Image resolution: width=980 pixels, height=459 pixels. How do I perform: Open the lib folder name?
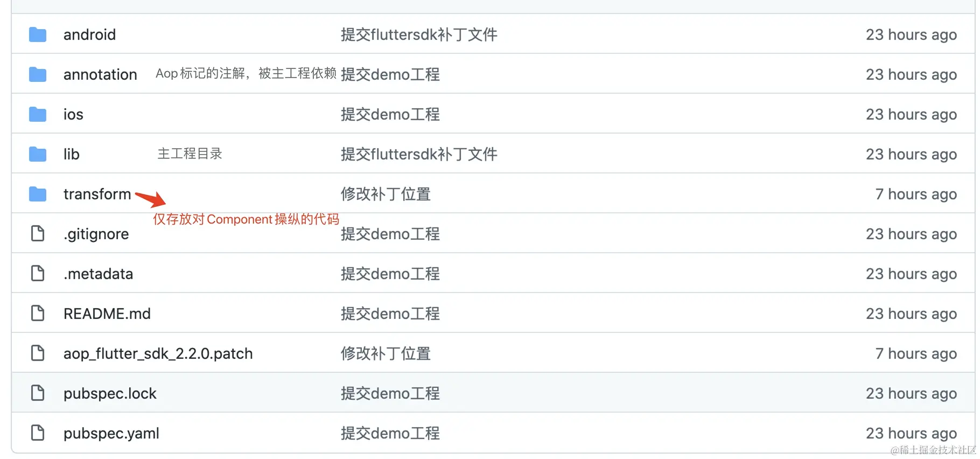click(x=71, y=154)
